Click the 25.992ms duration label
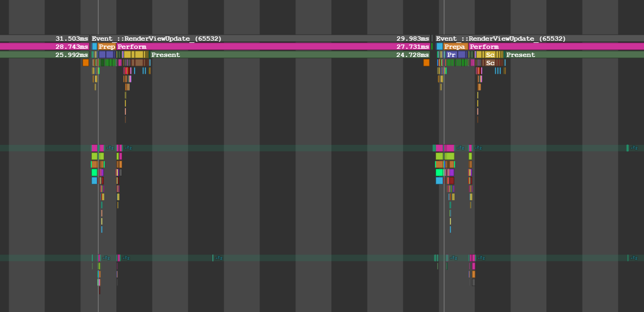Image resolution: width=644 pixels, height=312 pixels. 72,55
